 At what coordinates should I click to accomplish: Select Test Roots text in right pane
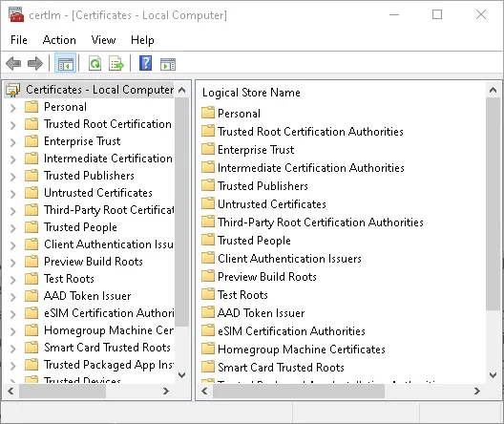point(242,295)
